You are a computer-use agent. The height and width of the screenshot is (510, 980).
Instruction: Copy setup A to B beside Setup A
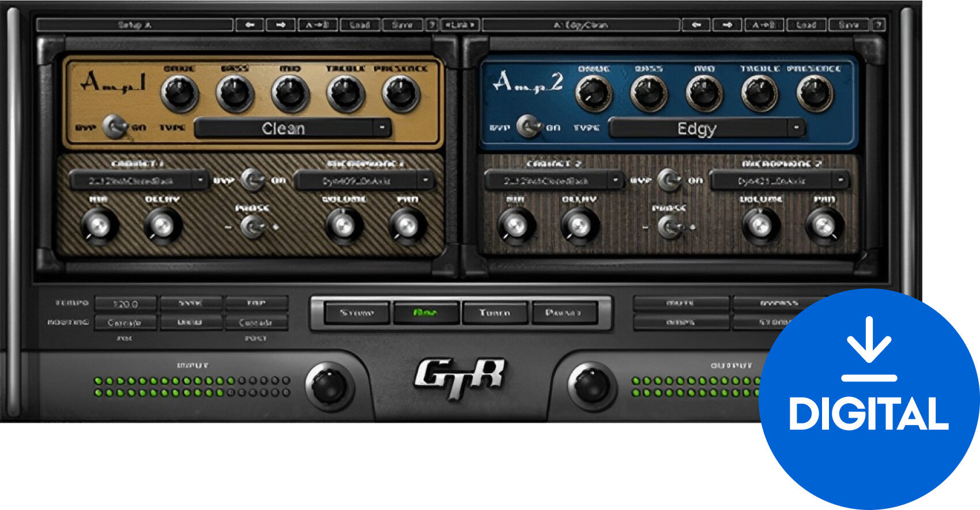click(317, 25)
